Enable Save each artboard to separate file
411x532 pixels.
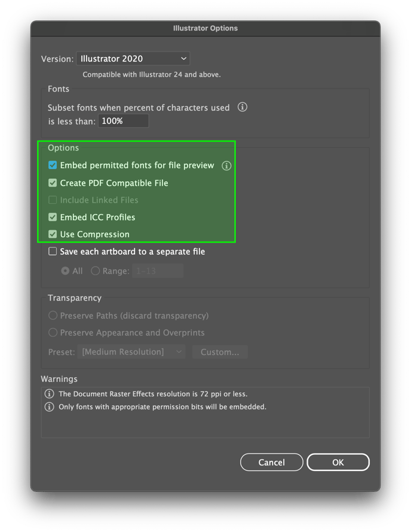(53, 252)
